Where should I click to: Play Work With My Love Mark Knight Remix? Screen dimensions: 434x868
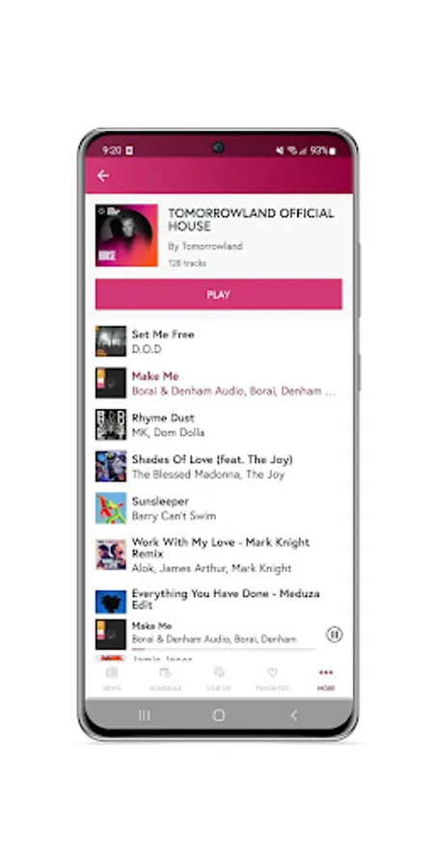(219, 555)
